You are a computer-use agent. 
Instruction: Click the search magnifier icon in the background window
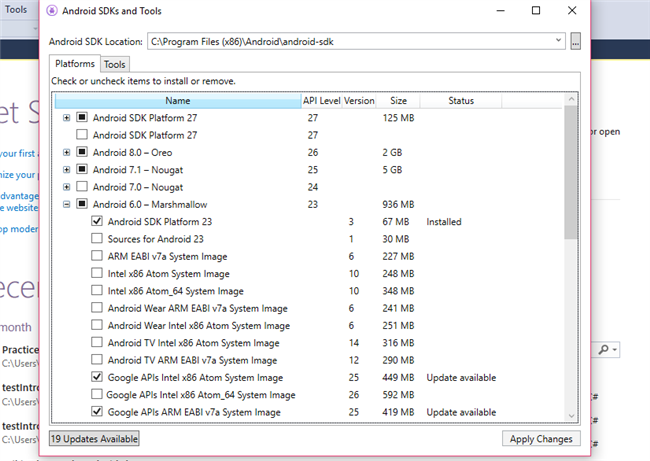tap(604, 350)
